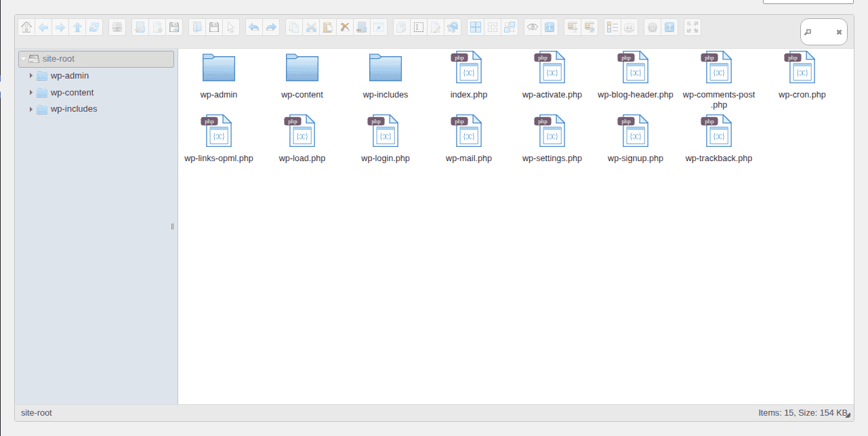
Task: Select the wp-content folder thumbnail
Action: (x=302, y=68)
